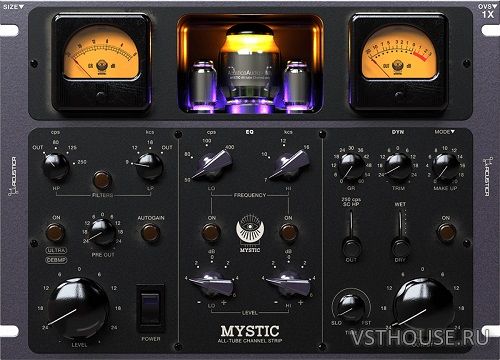Image resolution: width=500 pixels, height=360 pixels.
Task: Click the HI frequency chicken-head knob
Action: tap(289, 165)
